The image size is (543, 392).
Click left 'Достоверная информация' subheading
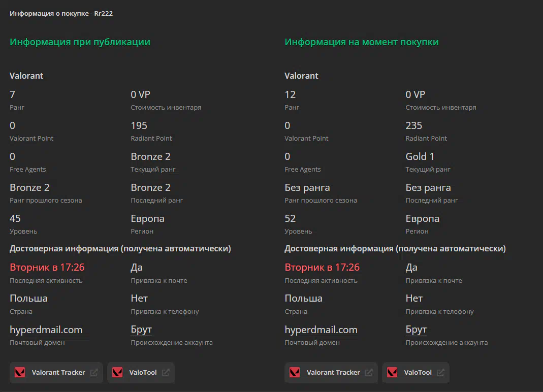coord(120,249)
